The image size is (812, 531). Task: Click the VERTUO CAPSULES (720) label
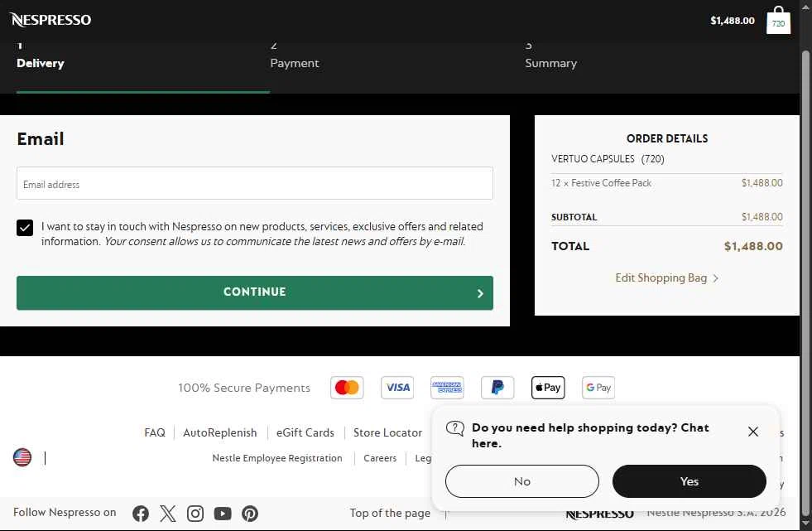click(x=608, y=159)
